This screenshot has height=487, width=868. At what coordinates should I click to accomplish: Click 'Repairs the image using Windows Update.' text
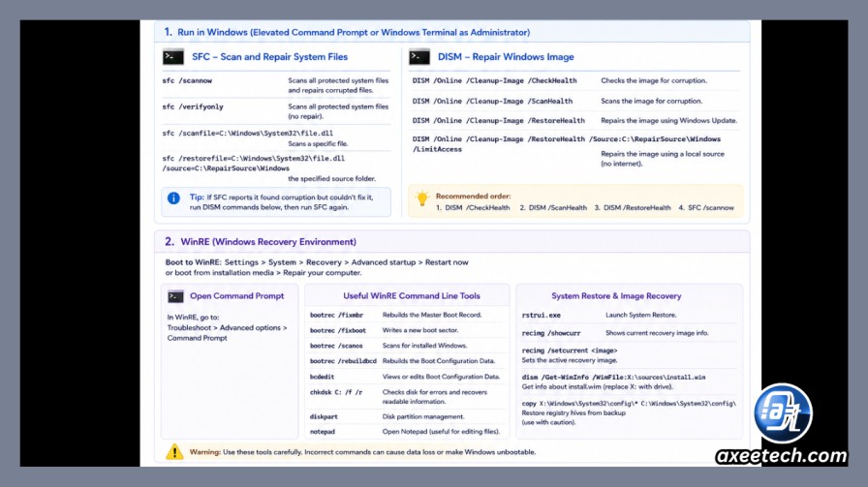pos(668,121)
